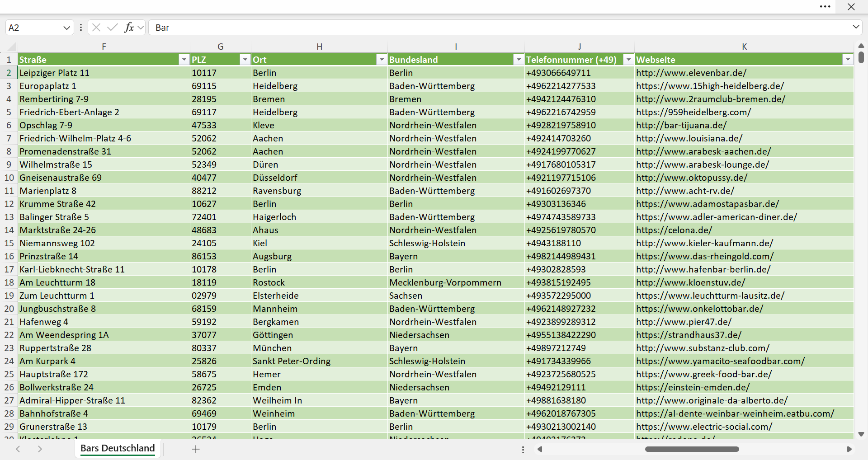868x460 pixels.
Task: Select phone number +493066649711
Action: click(x=580, y=73)
